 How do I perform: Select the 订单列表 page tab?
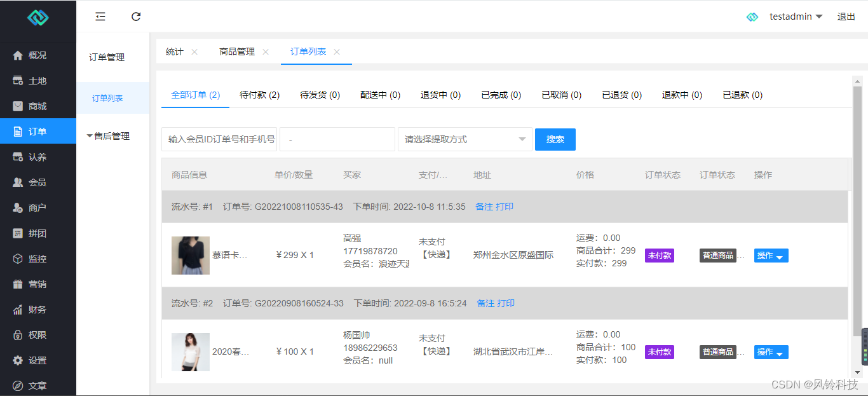308,52
